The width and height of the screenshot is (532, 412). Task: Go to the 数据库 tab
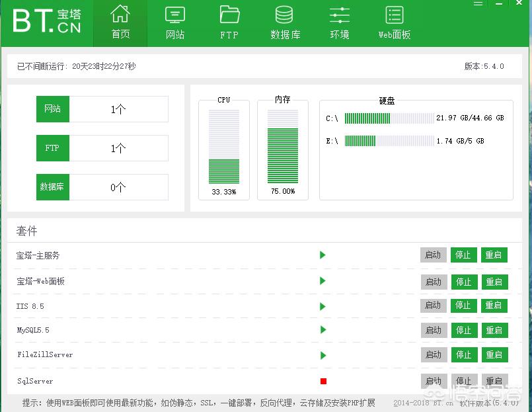click(285, 22)
